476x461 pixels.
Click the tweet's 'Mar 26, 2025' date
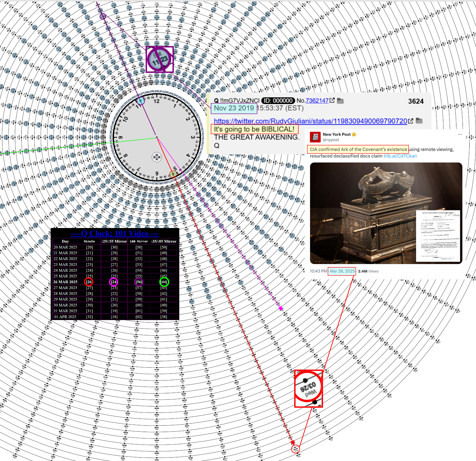point(342,271)
